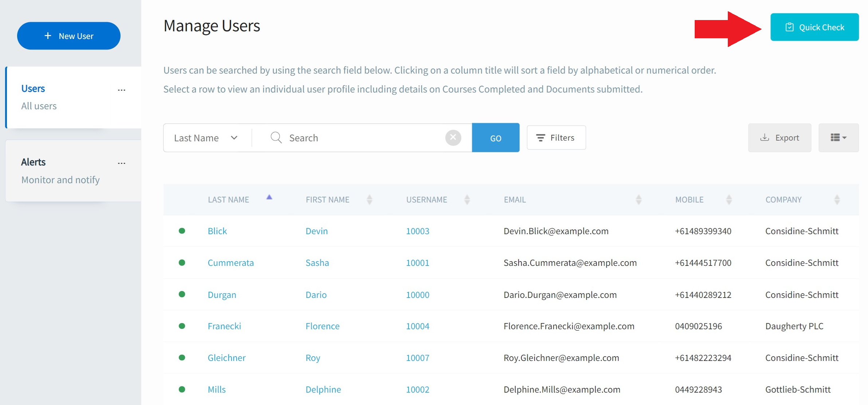
Task: Click first name Sasha link
Action: click(x=317, y=263)
